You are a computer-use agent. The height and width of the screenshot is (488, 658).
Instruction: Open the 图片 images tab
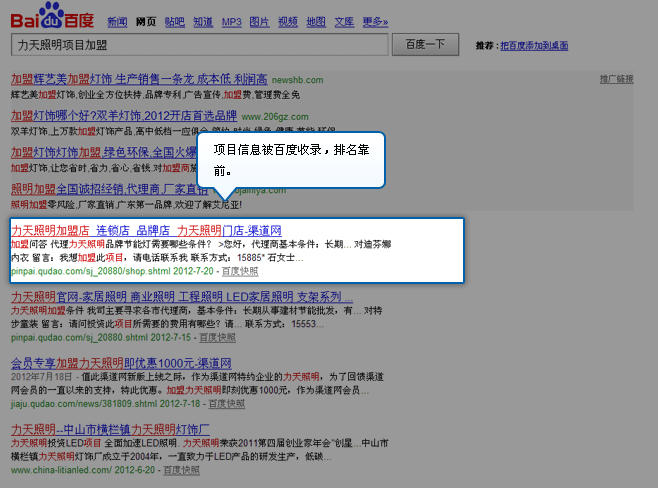(x=259, y=22)
